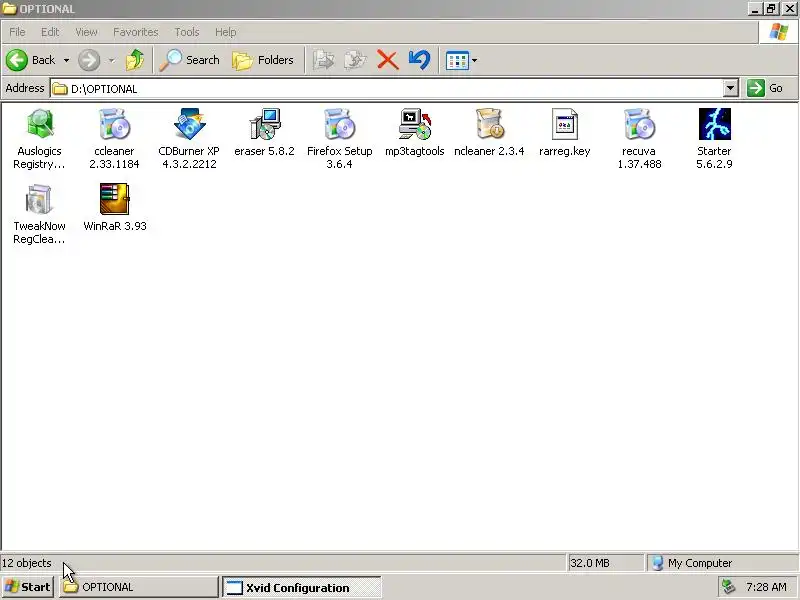Select the recuva 1.37.488 installer icon
The width and height of the screenshot is (800, 600).
pos(639,124)
